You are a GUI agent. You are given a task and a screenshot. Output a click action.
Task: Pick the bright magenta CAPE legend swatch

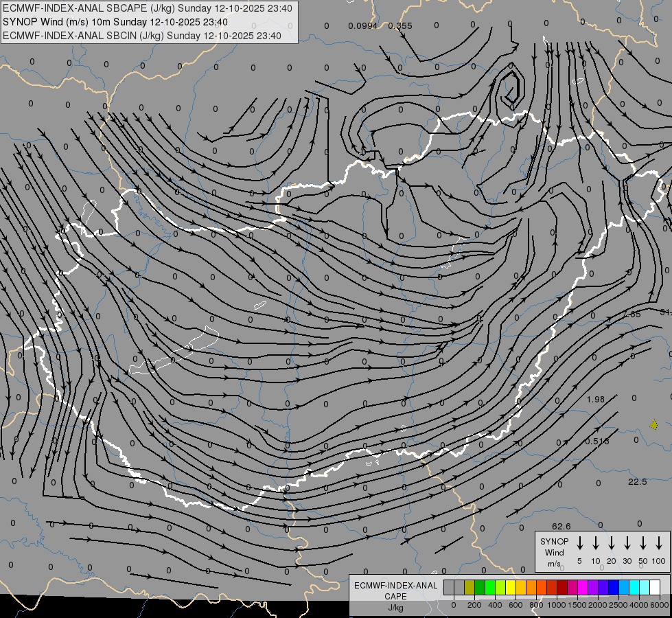[x=583, y=588]
